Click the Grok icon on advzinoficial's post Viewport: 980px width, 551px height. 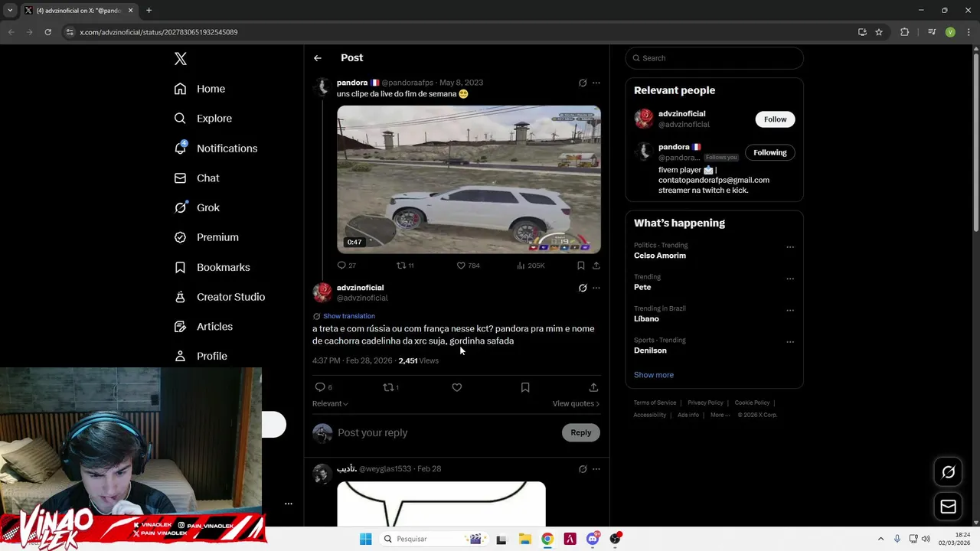click(583, 288)
